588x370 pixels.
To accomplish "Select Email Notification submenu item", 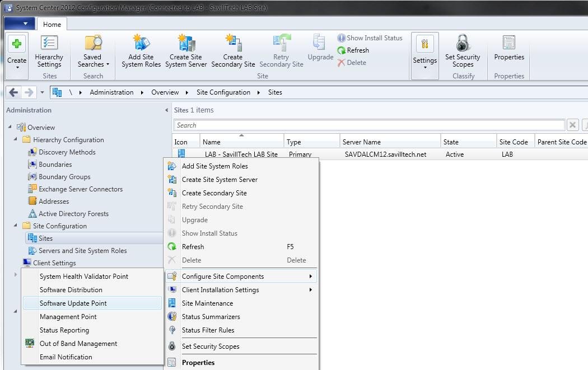I will 92,357.
